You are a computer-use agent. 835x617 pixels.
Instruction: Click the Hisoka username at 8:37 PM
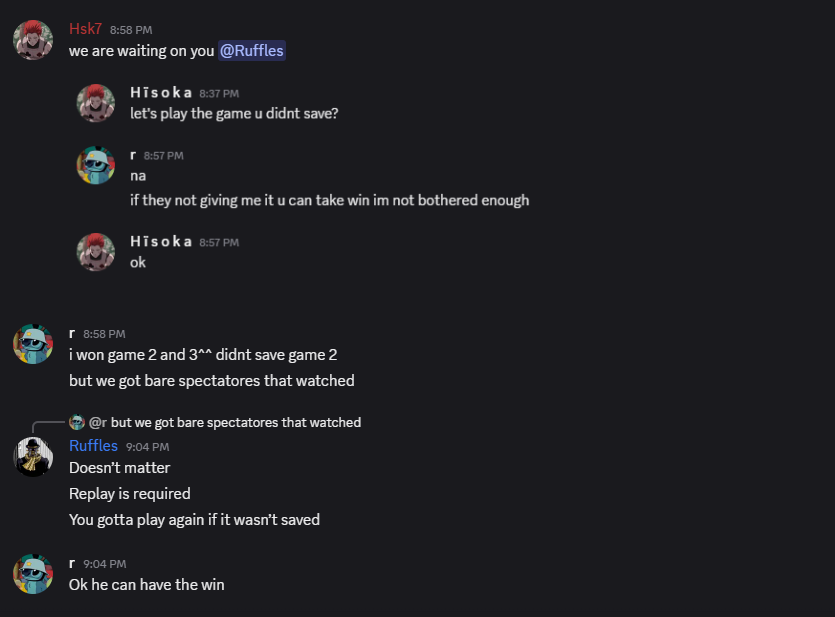(x=160, y=92)
